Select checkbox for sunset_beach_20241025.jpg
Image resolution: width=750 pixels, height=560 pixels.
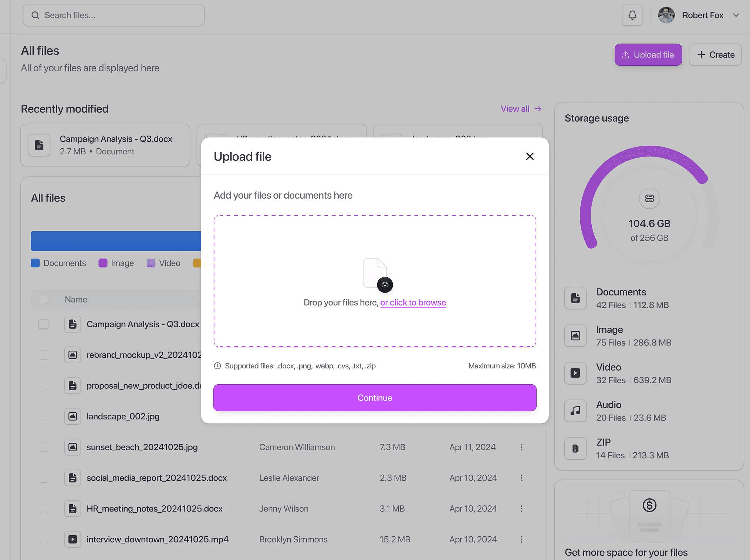44,447
